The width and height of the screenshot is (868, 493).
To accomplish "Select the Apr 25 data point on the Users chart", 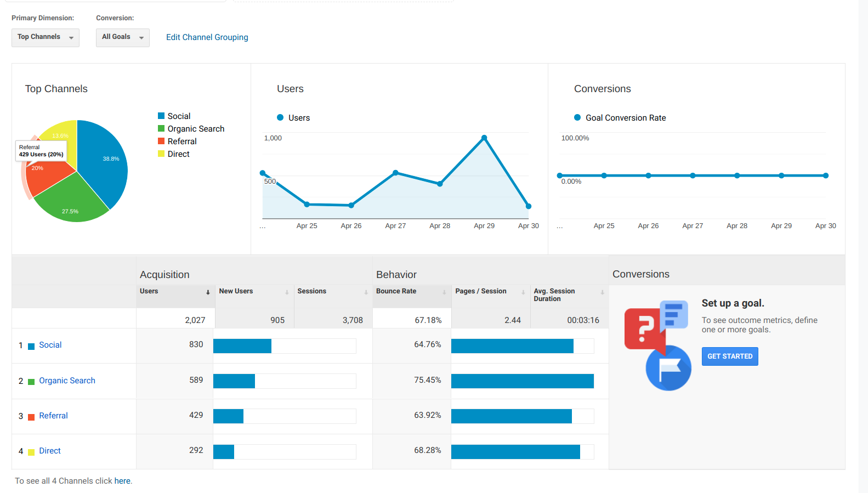I will (307, 204).
